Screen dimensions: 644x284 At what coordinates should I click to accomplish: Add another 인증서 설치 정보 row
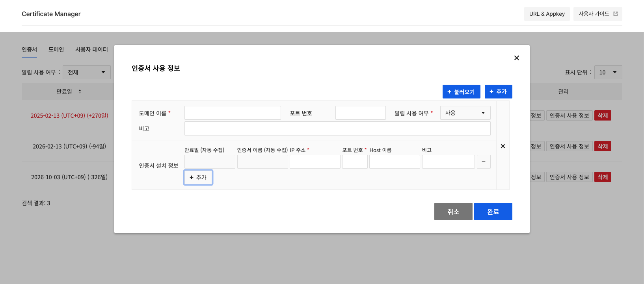point(198,177)
